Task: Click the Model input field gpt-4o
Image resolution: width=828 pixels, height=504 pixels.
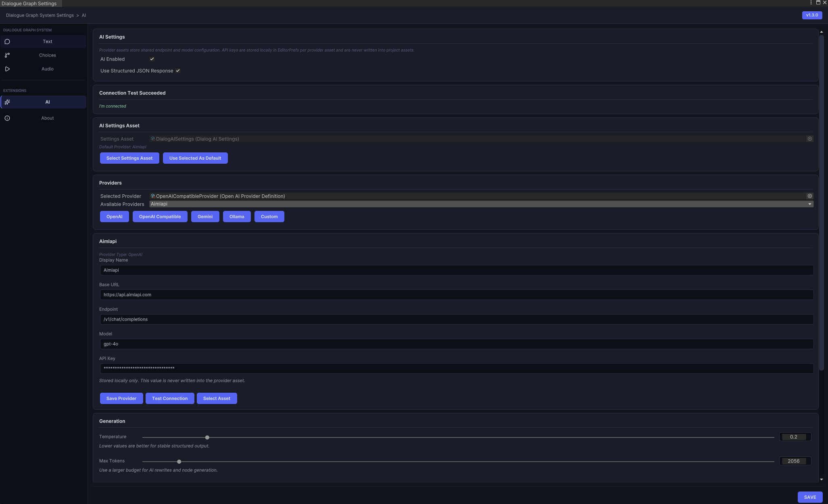Action: tap(457, 344)
